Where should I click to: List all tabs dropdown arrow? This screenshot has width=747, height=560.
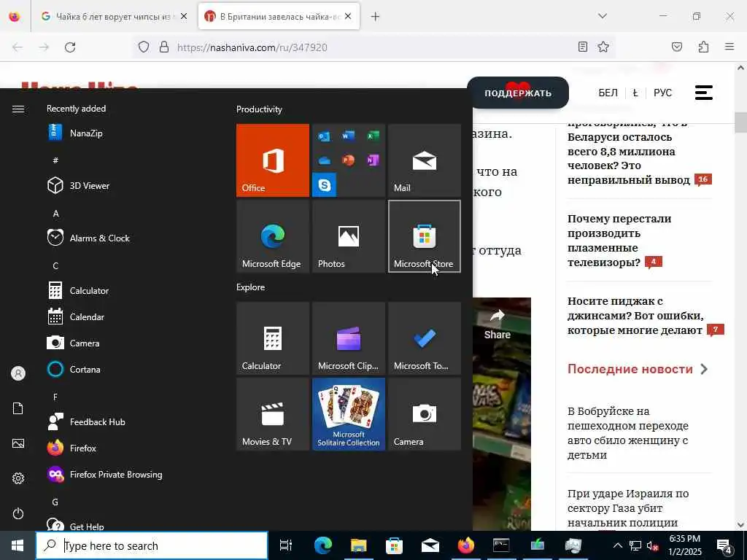[603, 16]
